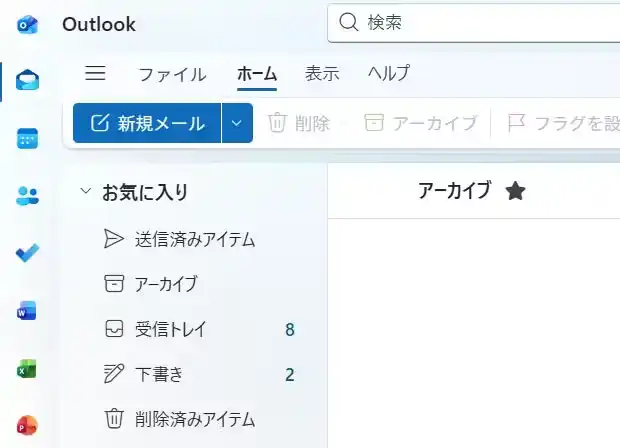Open the ファイル menu
The image size is (620, 448).
tap(172, 74)
